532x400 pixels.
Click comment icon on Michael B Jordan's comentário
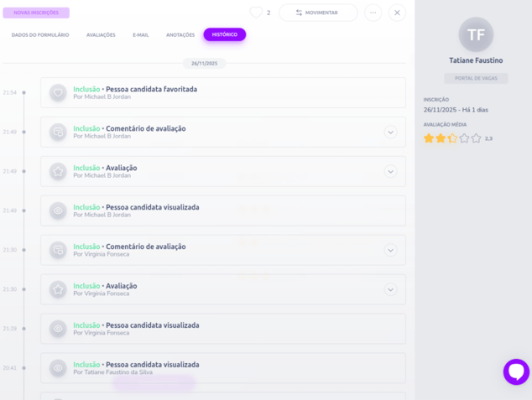point(58,132)
